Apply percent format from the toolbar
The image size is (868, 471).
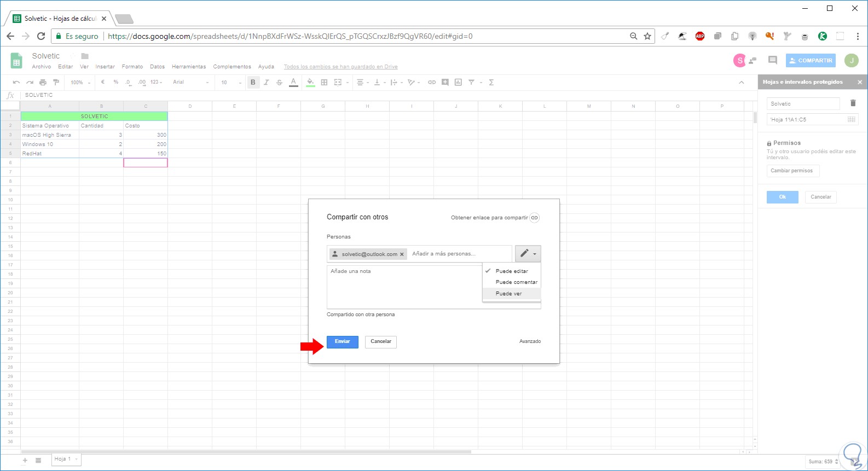[x=116, y=82]
